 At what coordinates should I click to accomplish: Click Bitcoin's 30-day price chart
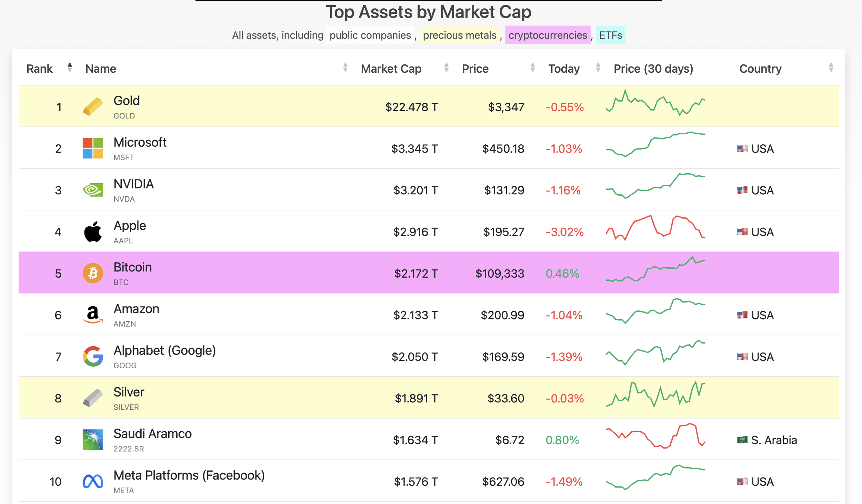(655, 269)
